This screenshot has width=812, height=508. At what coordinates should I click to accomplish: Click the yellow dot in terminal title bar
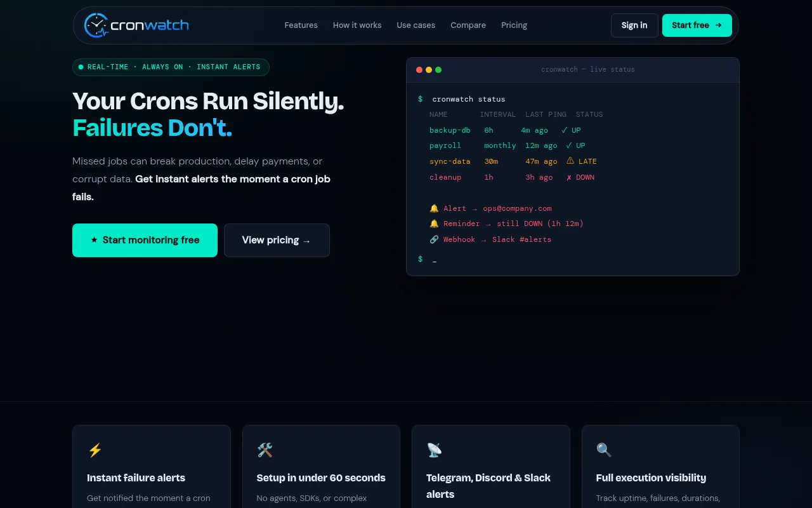[x=429, y=70]
